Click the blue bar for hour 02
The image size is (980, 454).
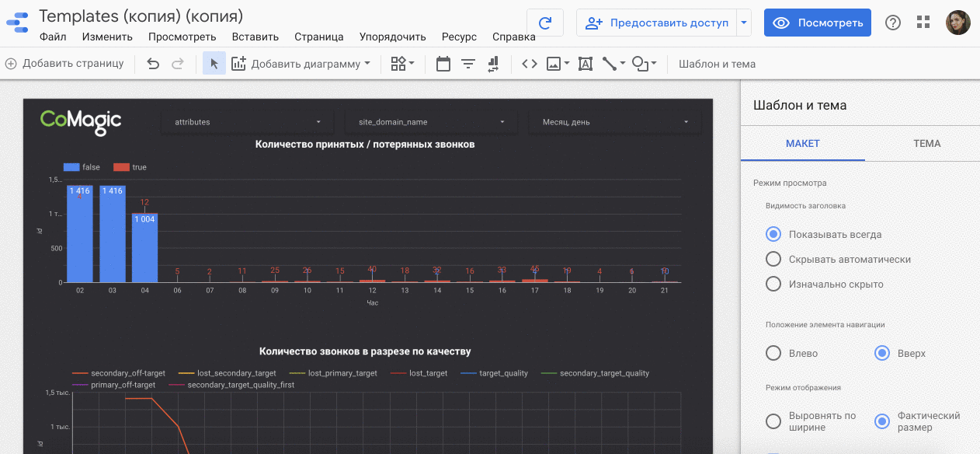(x=80, y=234)
